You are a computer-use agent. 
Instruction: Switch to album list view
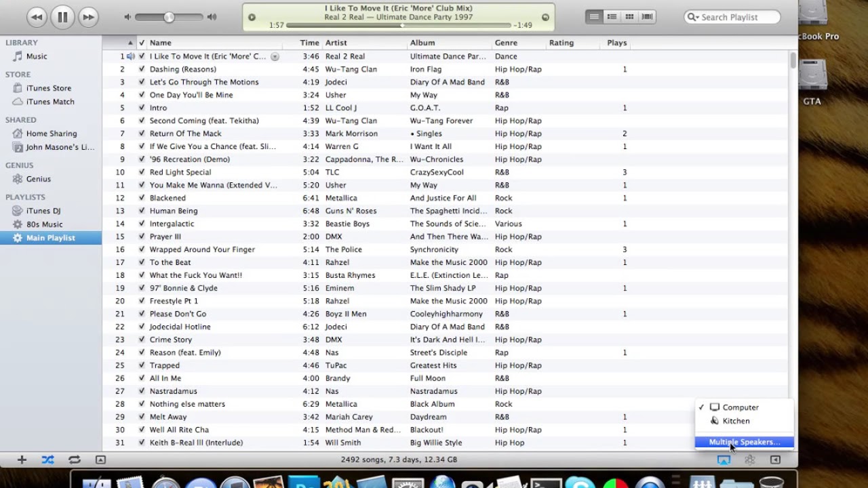coord(612,17)
